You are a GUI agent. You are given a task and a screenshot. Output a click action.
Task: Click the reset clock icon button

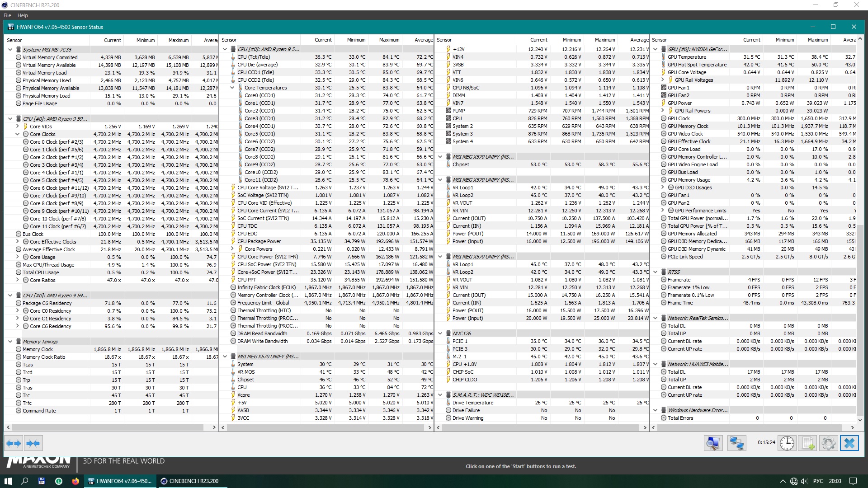(x=787, y=443)
